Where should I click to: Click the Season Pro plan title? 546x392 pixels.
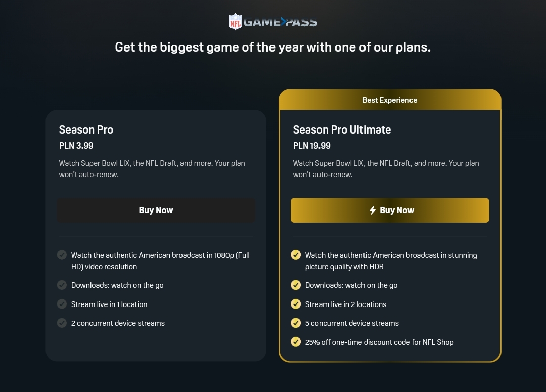pos(86,130)
